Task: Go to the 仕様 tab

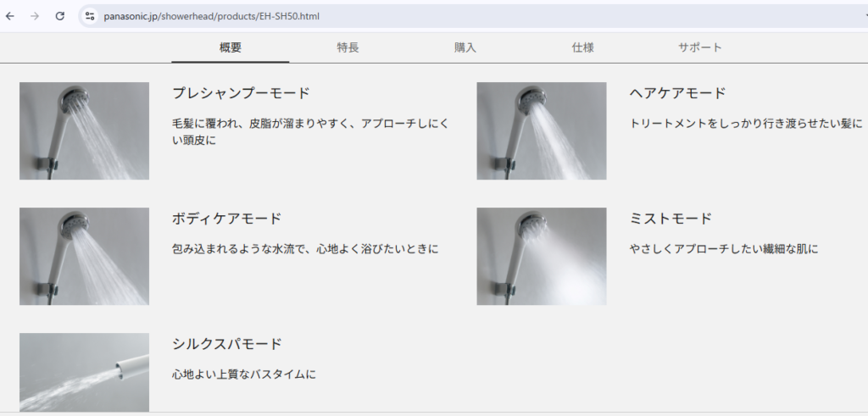Action: click(x=582, y=47)
